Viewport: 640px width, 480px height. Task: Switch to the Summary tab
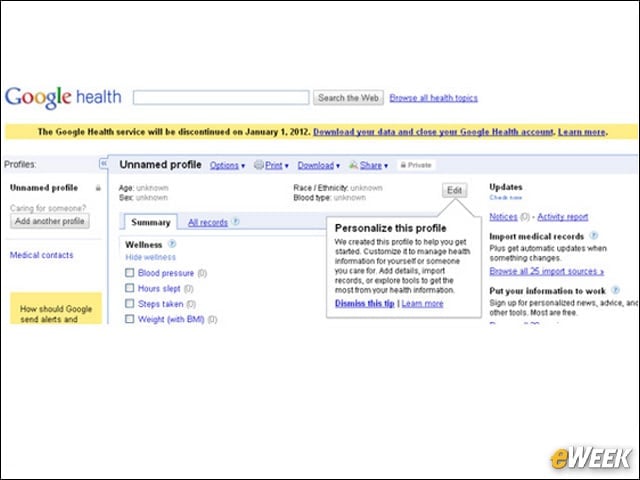pyautogui.click(x=151, y=222)
